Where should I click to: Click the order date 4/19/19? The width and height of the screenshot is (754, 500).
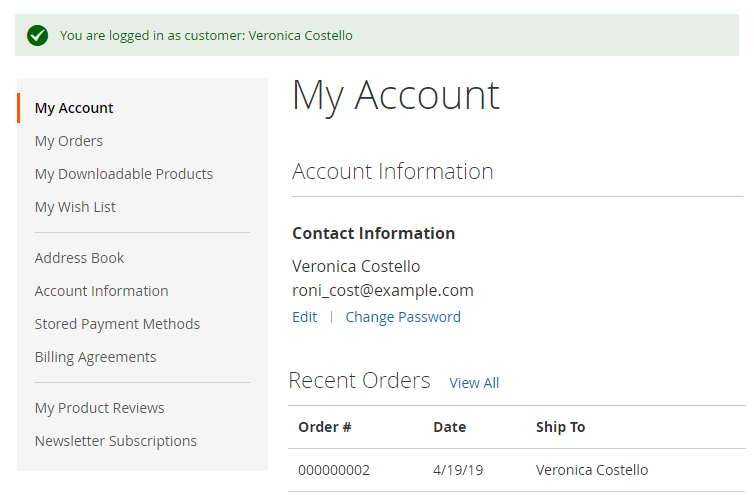(x=458, y=470)
